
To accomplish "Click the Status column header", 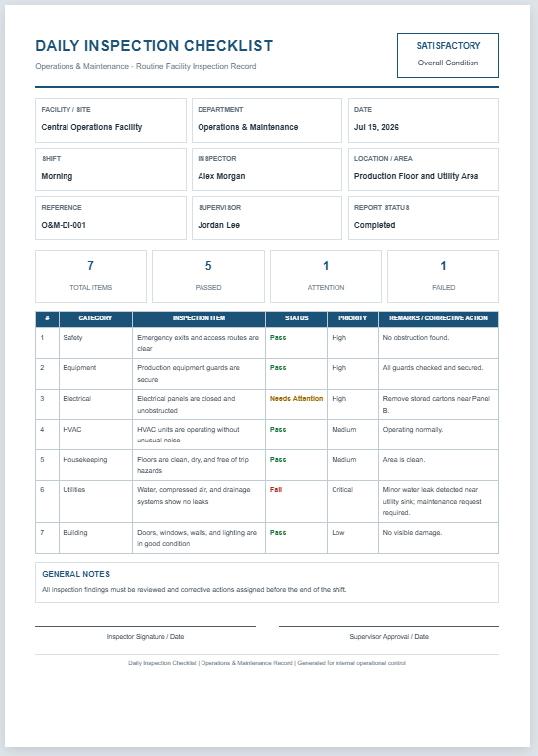I will (x=296, y=318).
